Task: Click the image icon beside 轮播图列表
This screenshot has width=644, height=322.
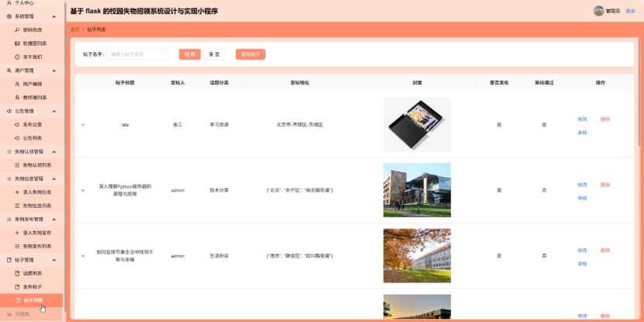Action: coord(17,43)
